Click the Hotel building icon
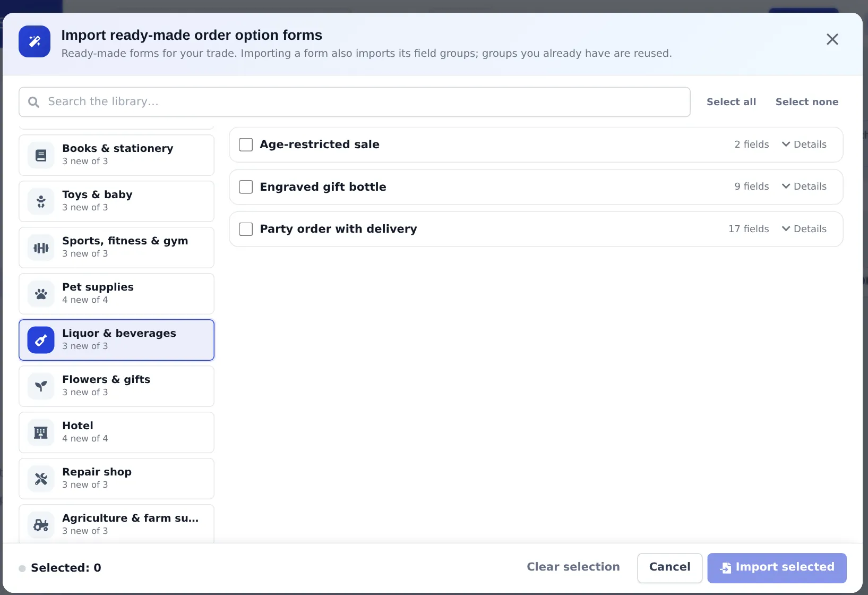The width and height of the screenshot is (868, 595). [41, 432]
